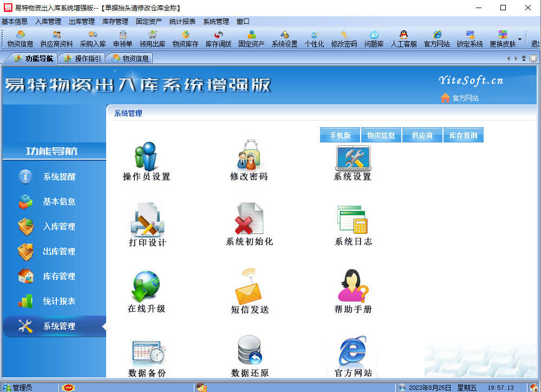This screenshot has width=541, height=392.
Task: Click 在线升级 globe icon
Action: pyautogui.click(x=146, y=292)
